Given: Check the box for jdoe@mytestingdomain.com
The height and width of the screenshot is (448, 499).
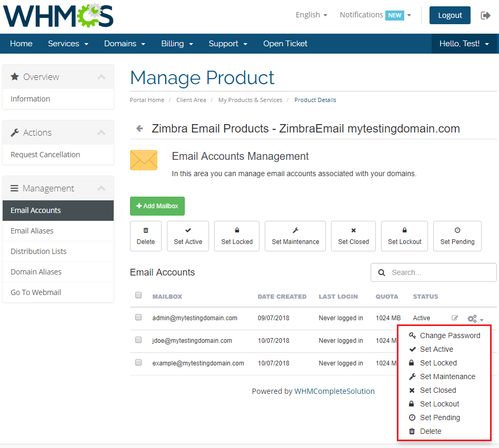Looking at the screenshot, I should 138,340.
